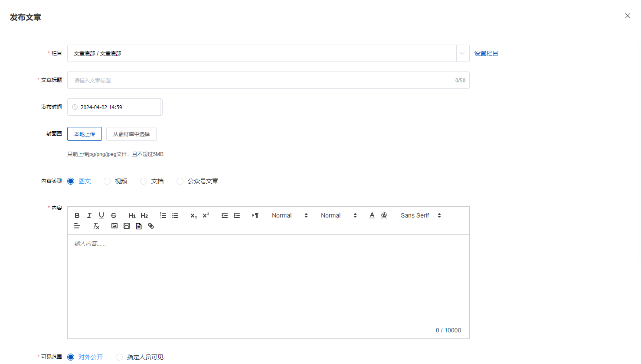
Task: Open the Sans Serif font dropdown
Action: [420, 215]
